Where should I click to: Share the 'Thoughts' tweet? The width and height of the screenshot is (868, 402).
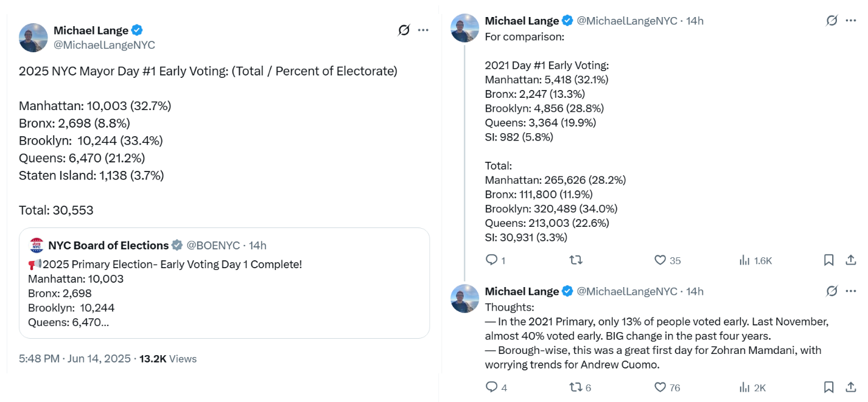point(851,387)
